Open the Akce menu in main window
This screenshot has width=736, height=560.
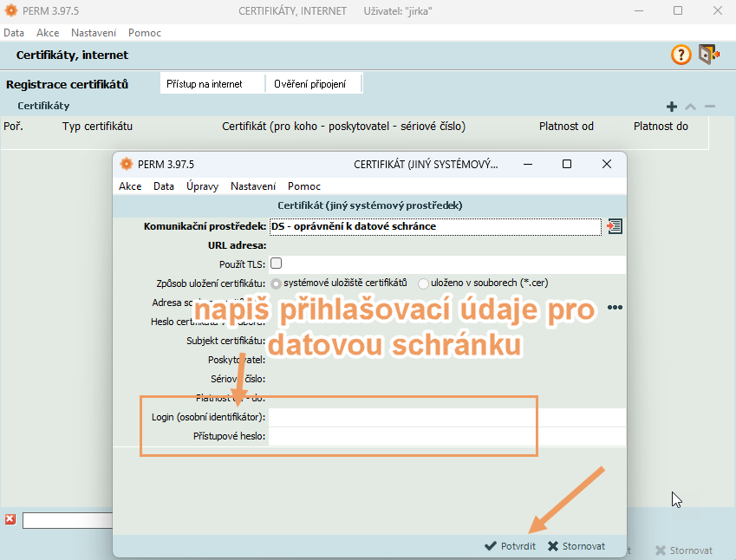click(x=48, y=33)
